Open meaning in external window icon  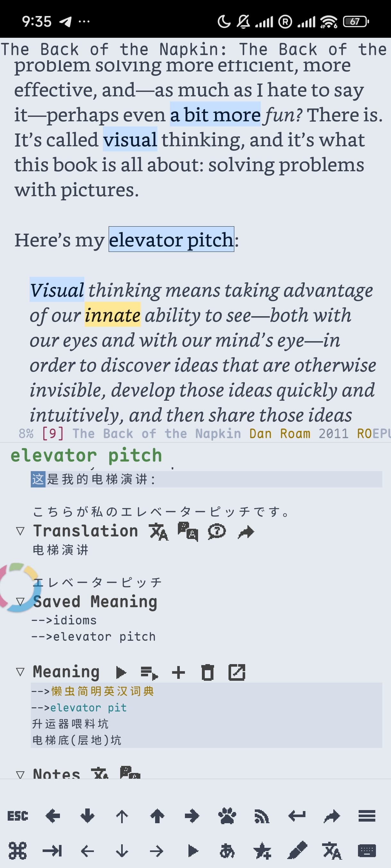coord(237,672)
